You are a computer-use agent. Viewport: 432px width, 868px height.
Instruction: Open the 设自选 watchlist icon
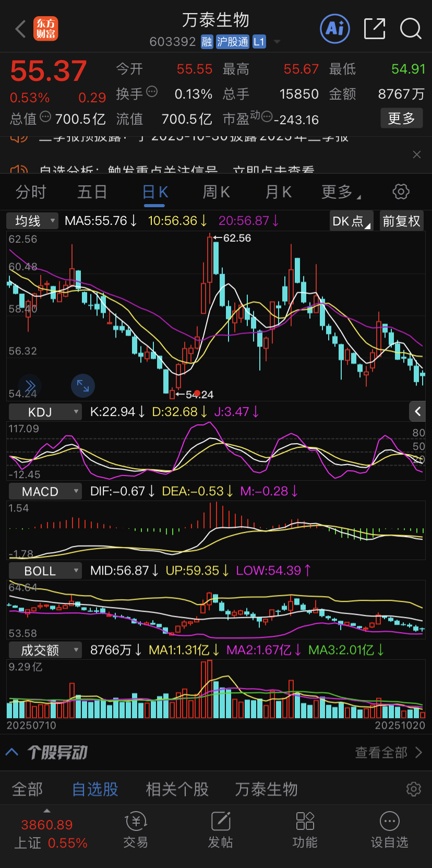(390, 830)
